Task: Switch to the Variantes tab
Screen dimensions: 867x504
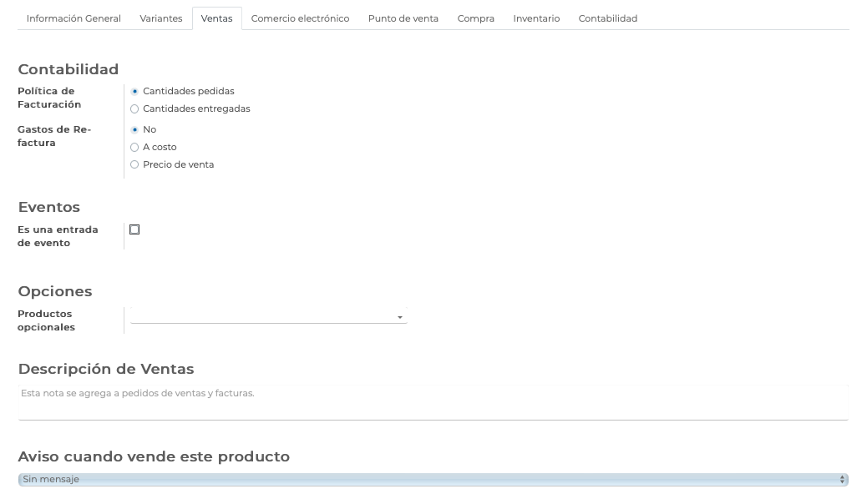Action: (161, 18)
